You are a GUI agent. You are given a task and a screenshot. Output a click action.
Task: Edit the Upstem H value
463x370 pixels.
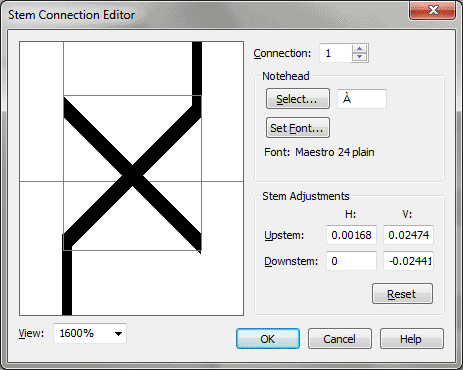click(351, 235)
